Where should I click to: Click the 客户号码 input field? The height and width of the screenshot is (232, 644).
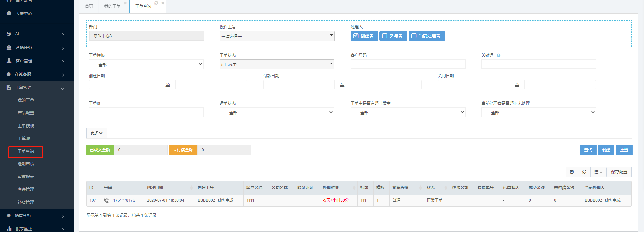click(x=408, y=64)
